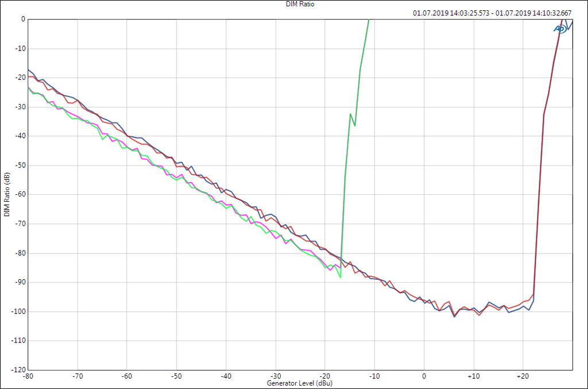Click the -50 label on the horizontal dBu axis
588x389 pixels.
176,376
